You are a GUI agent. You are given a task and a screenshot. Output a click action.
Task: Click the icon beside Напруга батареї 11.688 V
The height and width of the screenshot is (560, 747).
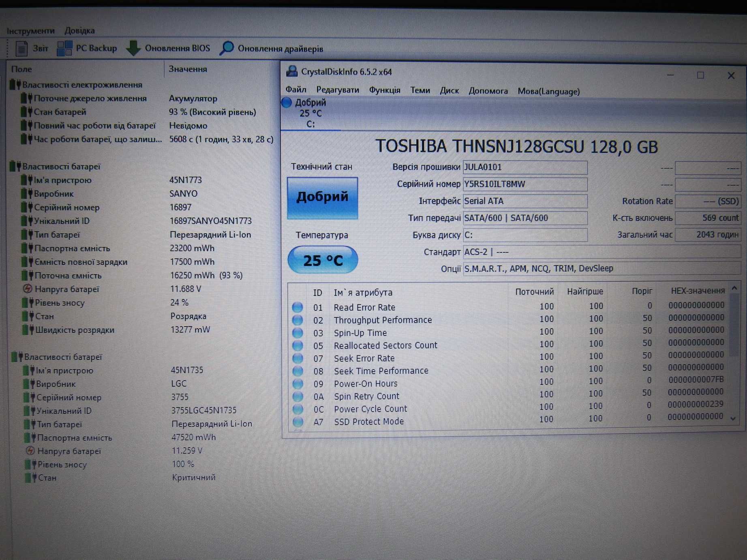pos(27,289)
